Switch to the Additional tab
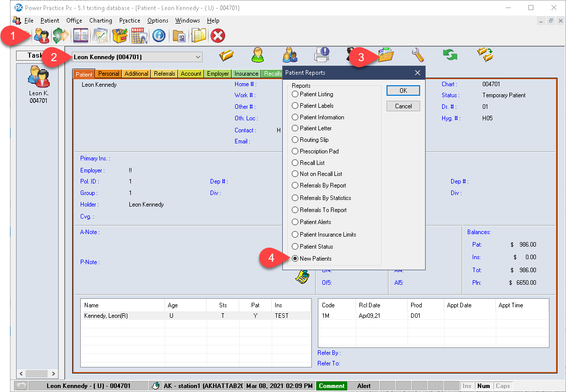 [136, 74]
